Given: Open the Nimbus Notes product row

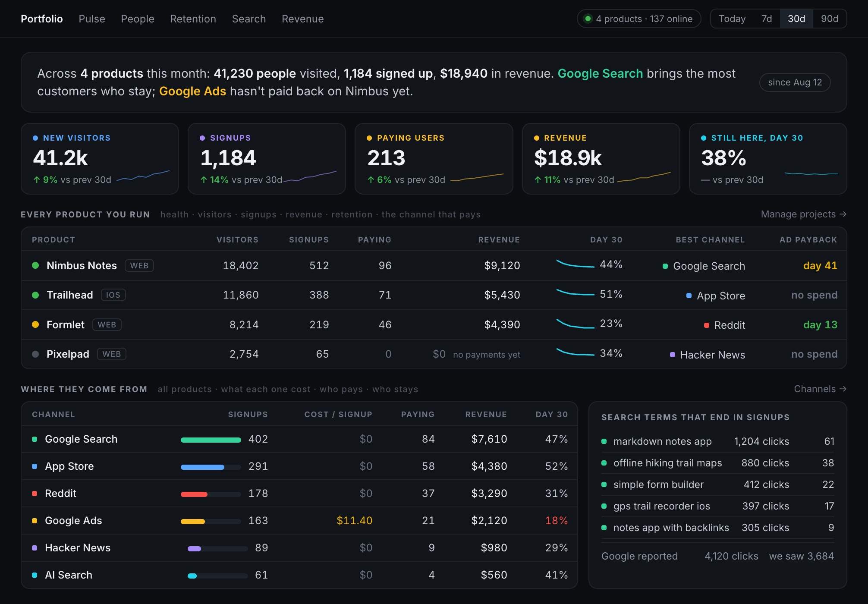Looking at the screenshot, I should [x=434, y=266].
